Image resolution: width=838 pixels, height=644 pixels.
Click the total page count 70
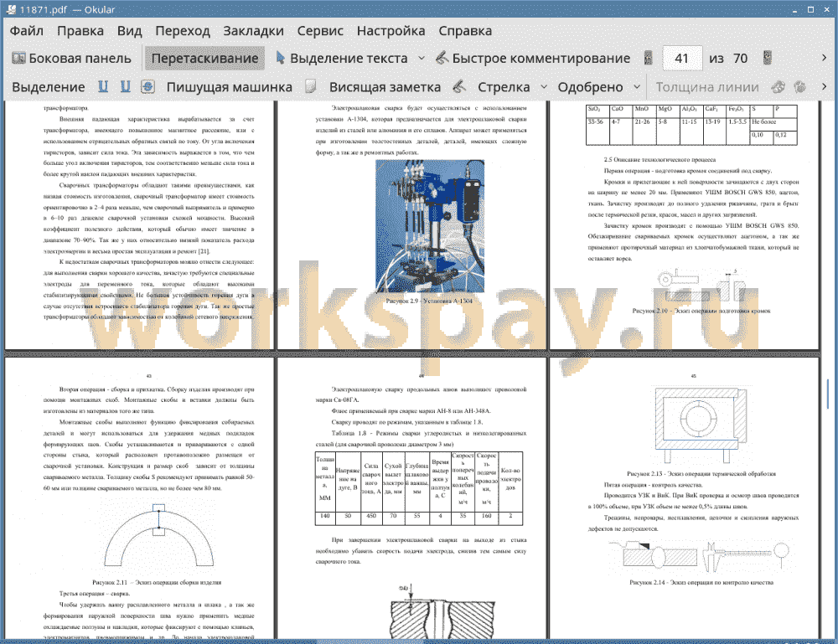740,59
